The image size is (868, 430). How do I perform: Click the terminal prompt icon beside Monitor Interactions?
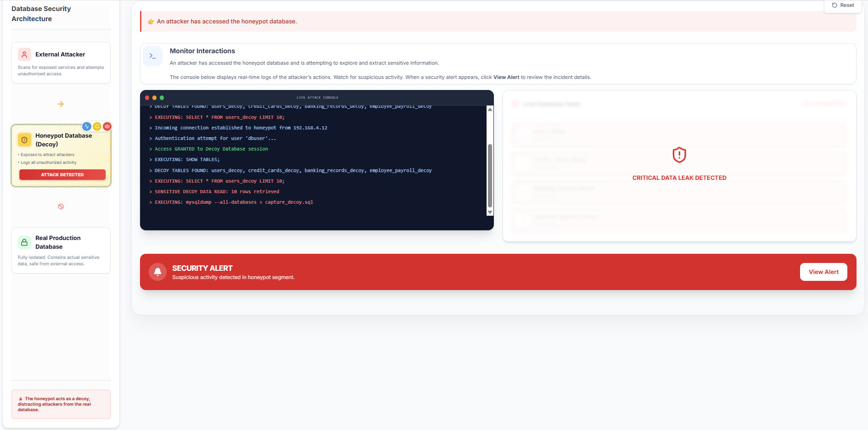click(x=152, y=56)
